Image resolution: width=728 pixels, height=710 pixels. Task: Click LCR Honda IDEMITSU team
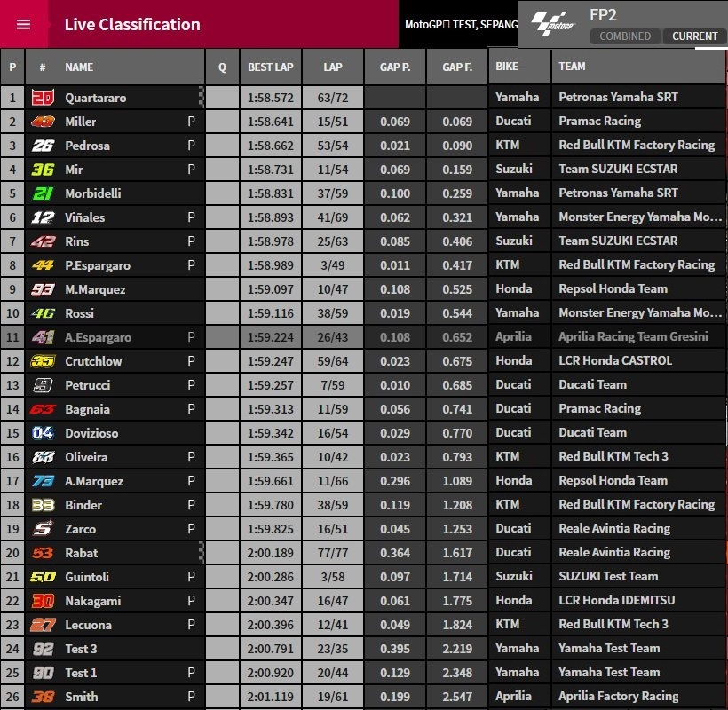616,600
